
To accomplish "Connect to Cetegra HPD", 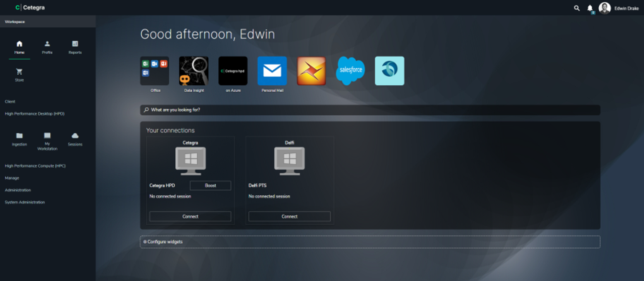I will 190,217.
